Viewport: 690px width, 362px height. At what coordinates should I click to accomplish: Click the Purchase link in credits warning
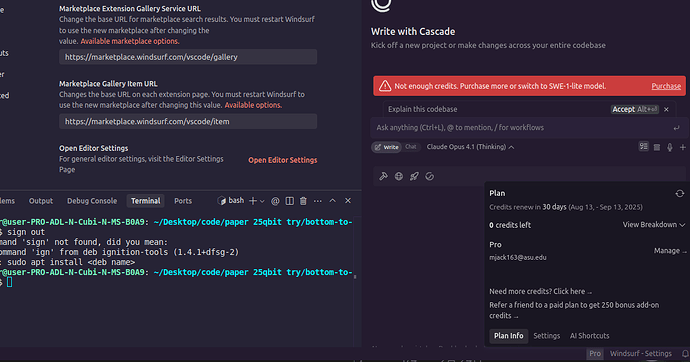pos(666,86)
